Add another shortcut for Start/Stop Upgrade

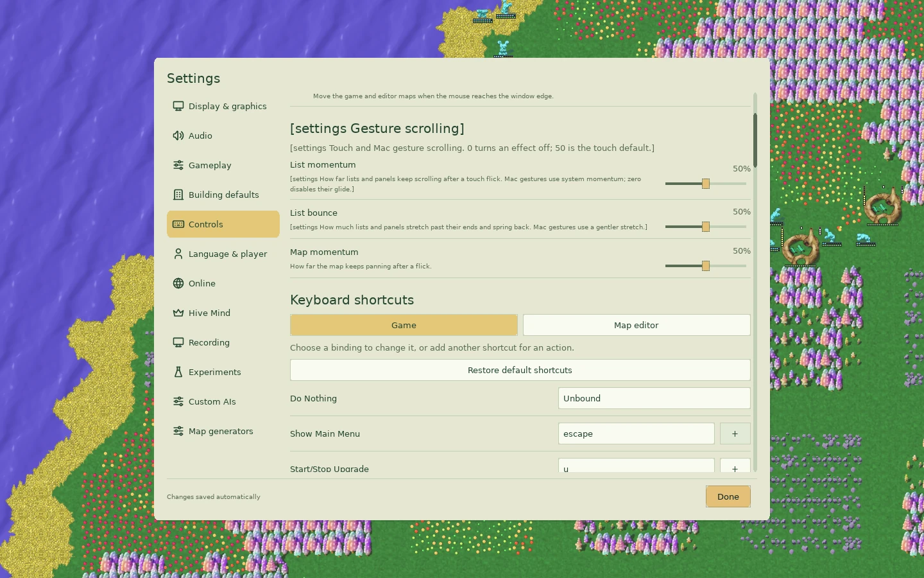point(735,466)
